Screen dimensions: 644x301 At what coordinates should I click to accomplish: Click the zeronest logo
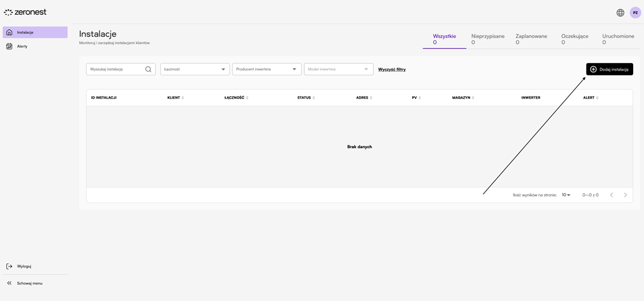tap(25, 12)
